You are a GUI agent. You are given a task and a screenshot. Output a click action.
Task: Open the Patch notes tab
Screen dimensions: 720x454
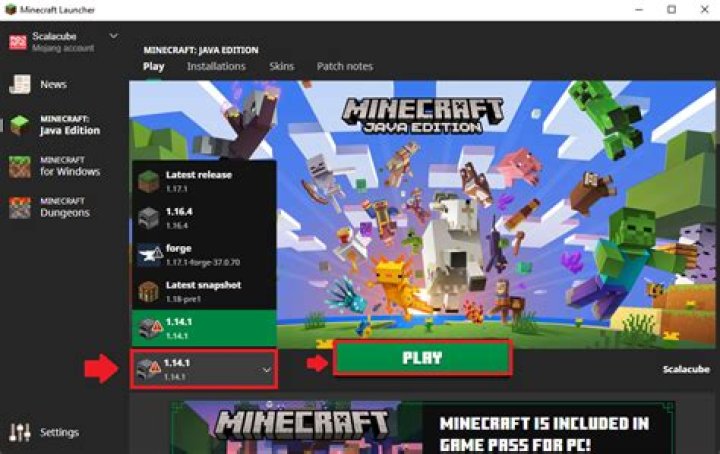click(344, 67)
